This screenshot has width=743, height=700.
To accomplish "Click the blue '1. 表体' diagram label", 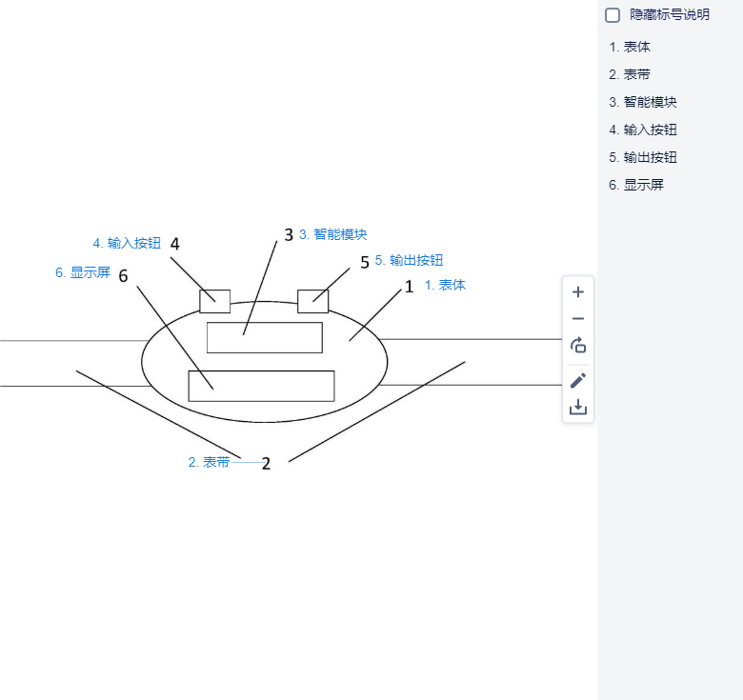I will pos(445,285).
